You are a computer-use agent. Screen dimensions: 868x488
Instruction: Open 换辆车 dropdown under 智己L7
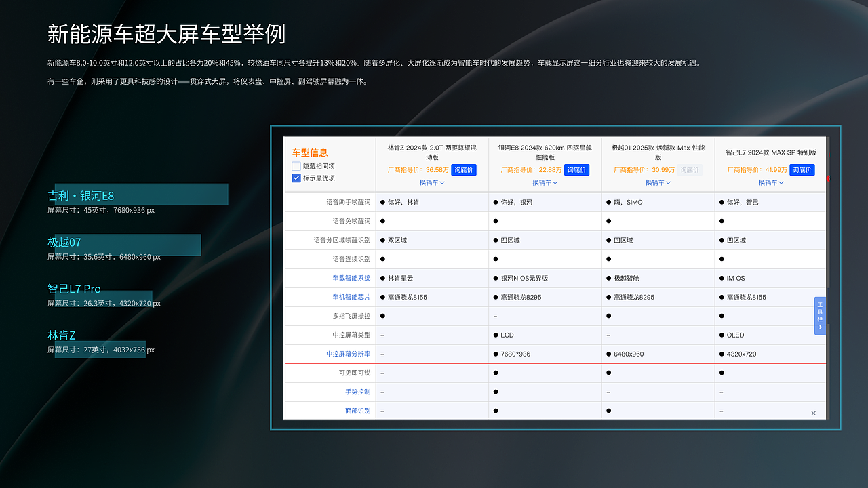771,182
